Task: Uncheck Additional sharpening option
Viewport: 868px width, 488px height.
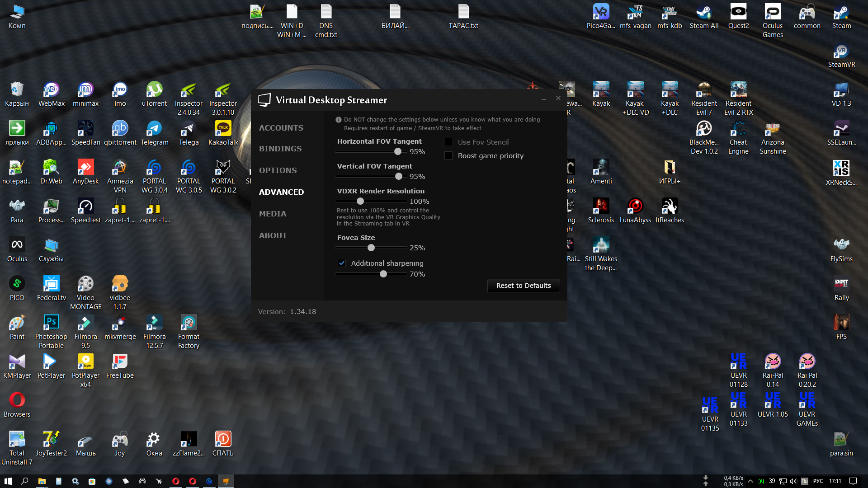Action: pyautogui.click(x=342, y=263)
